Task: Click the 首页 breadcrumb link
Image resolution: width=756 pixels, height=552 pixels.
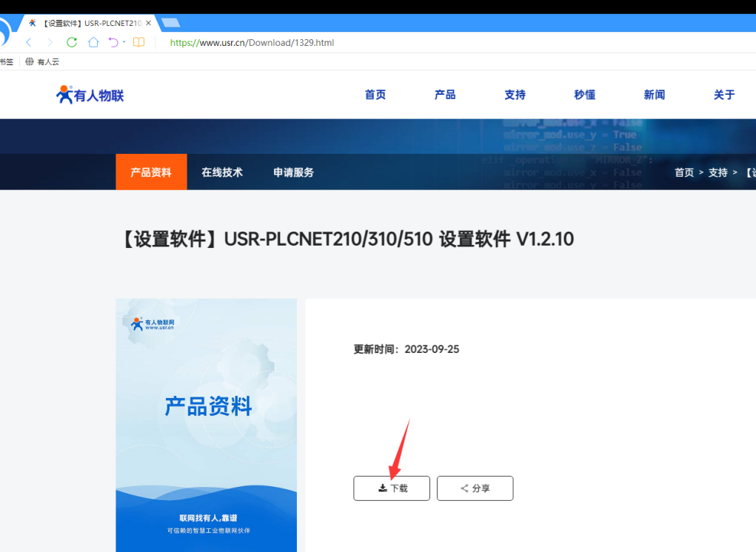Action: point(684,172)
